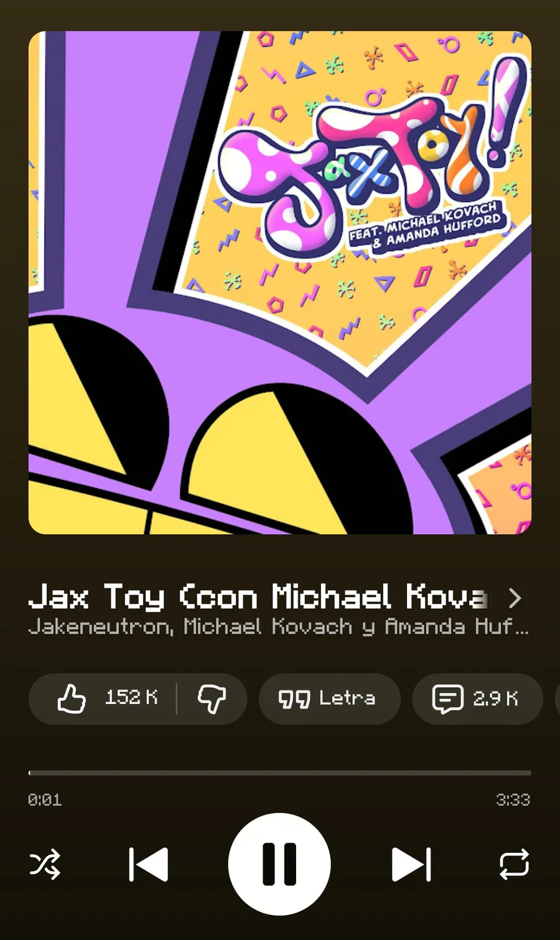Like the song with the thumbs-up icon
This screenshot has width=560, height=940.
tap(72, 698)
